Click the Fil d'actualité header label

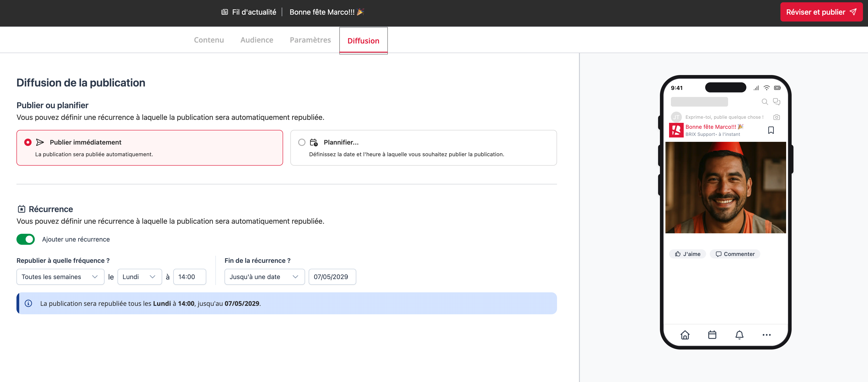(x=254, y=12)
